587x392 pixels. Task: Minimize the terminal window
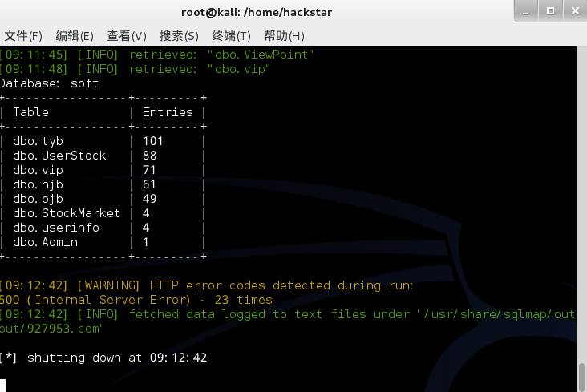tap(526, 11)
